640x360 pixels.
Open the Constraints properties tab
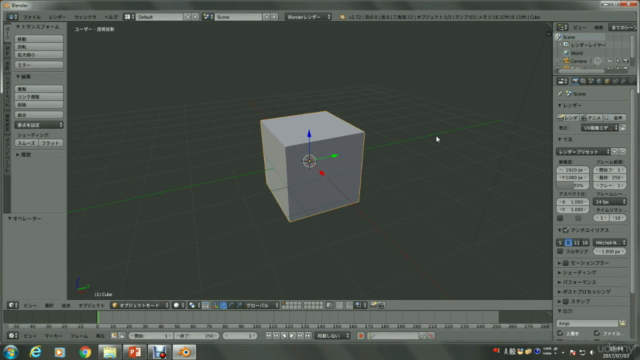tap(615, 81)
